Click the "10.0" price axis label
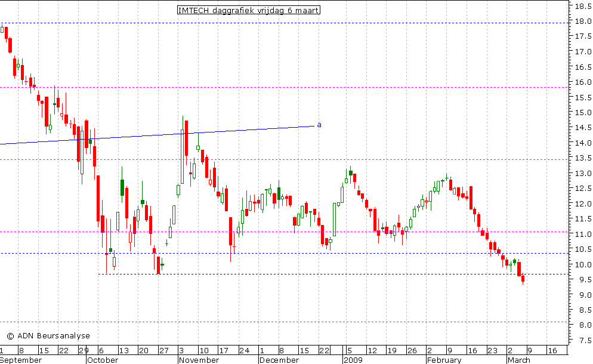This screenshot has width=593, height=364. point(583,264)
